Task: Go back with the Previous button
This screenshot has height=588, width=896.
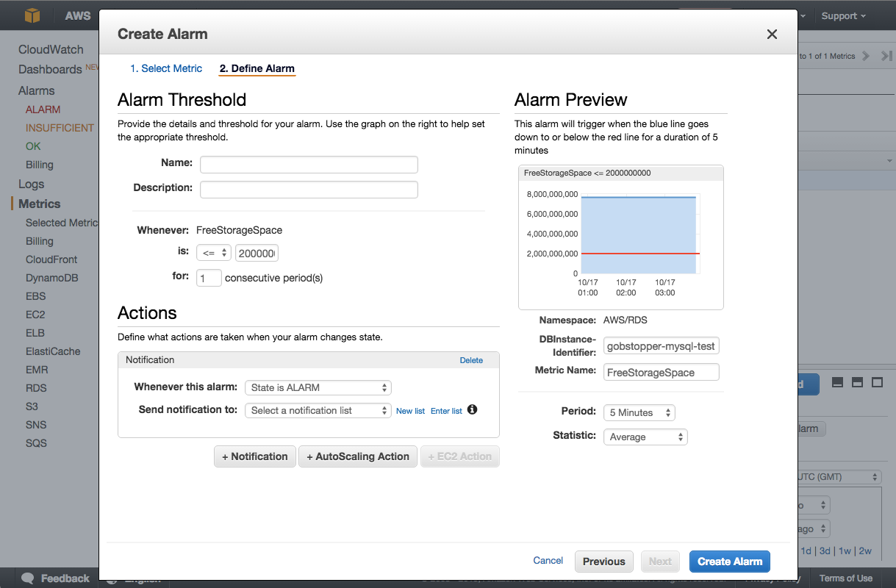Action: (x=603, y=562)
